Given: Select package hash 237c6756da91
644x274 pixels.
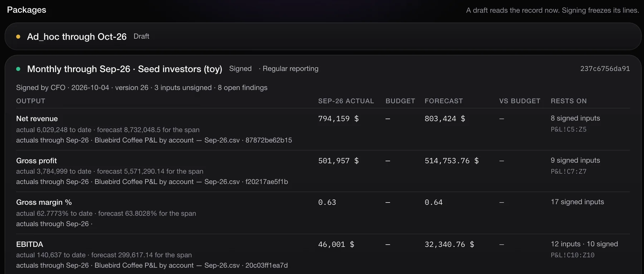Looking at the screenshot, I should (x=605, y=69).
